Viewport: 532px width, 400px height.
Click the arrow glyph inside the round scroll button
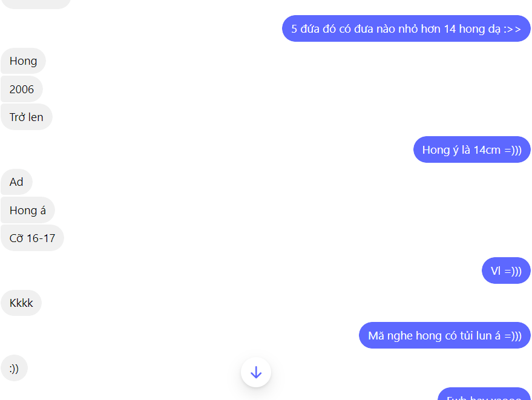pos(256,373)
